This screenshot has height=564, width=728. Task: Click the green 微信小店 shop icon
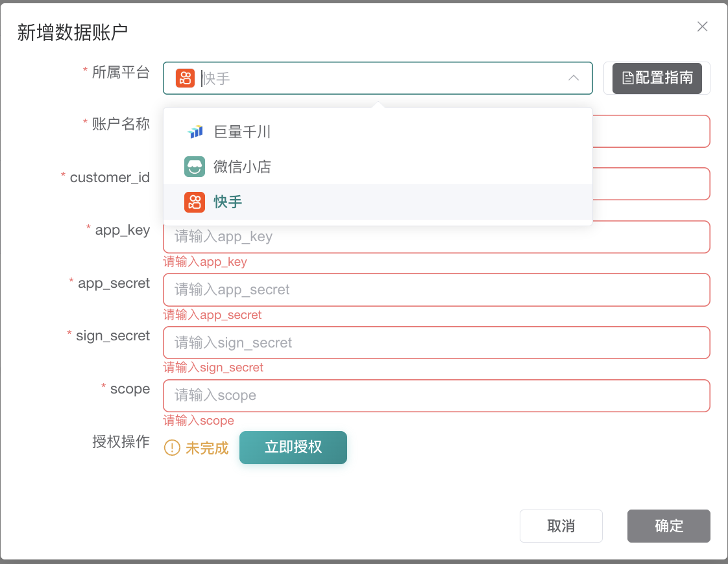[195, 167]
